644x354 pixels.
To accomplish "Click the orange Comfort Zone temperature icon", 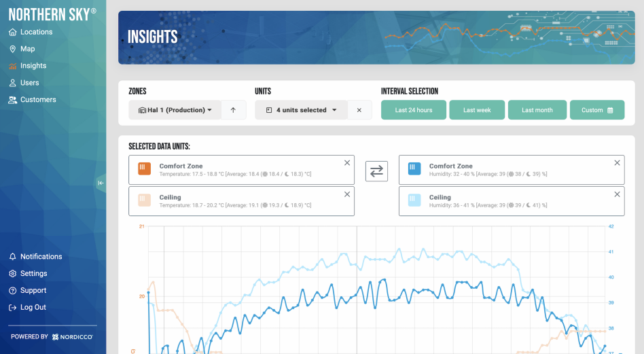I will pos(144,169).
